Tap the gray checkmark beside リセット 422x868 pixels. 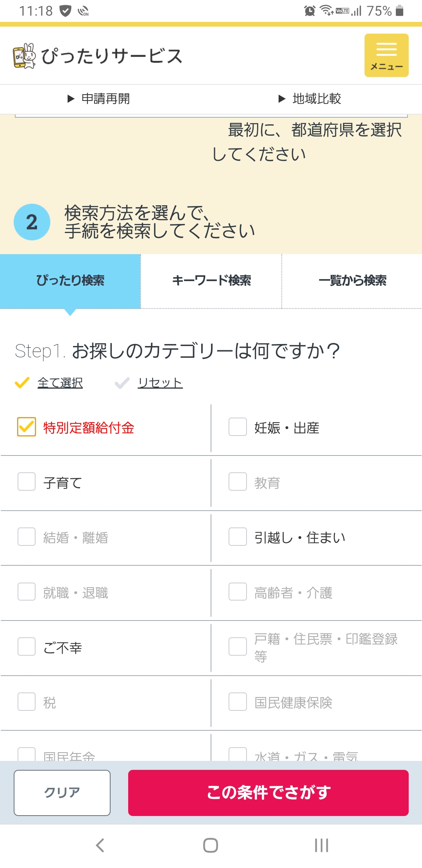pos(122,382)
